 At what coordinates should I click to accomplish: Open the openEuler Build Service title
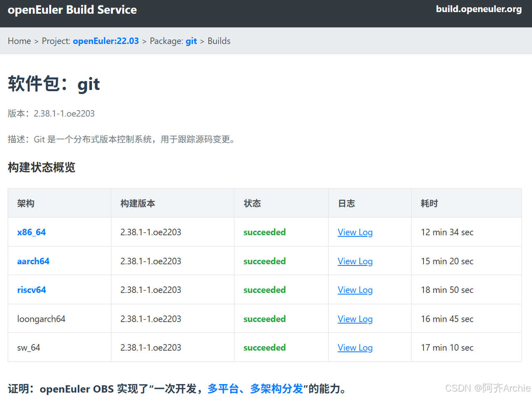click(x=72, y=10)
